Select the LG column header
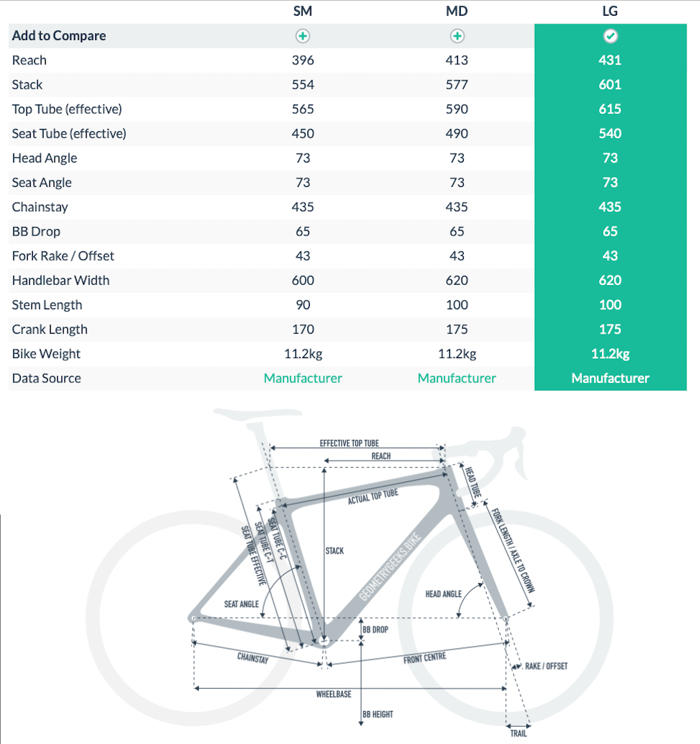 pyautogui.click(x=610, y=11)
